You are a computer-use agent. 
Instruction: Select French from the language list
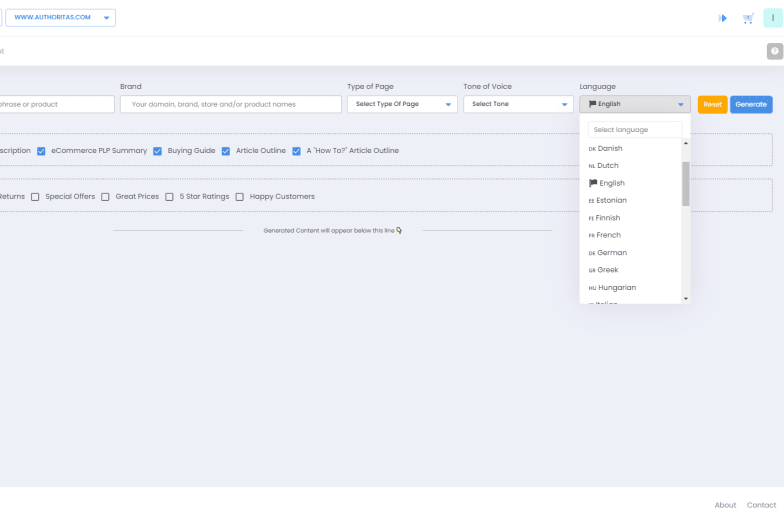pos(630,235)
